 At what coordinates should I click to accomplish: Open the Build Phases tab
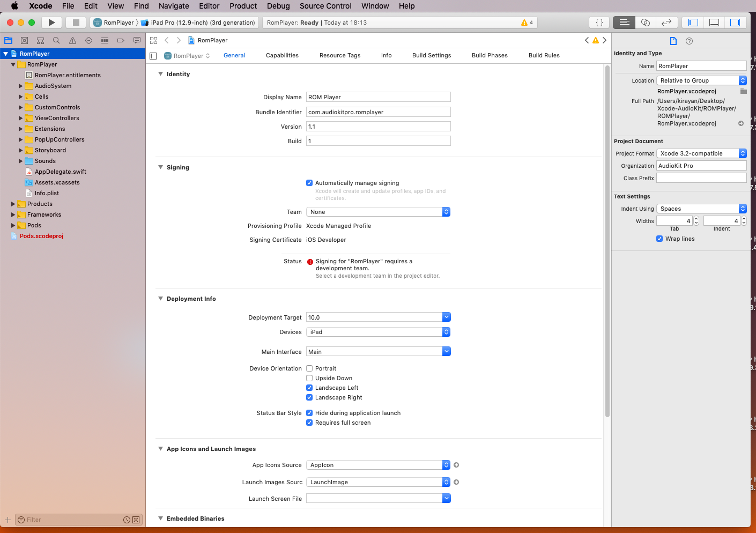point(490,55)
